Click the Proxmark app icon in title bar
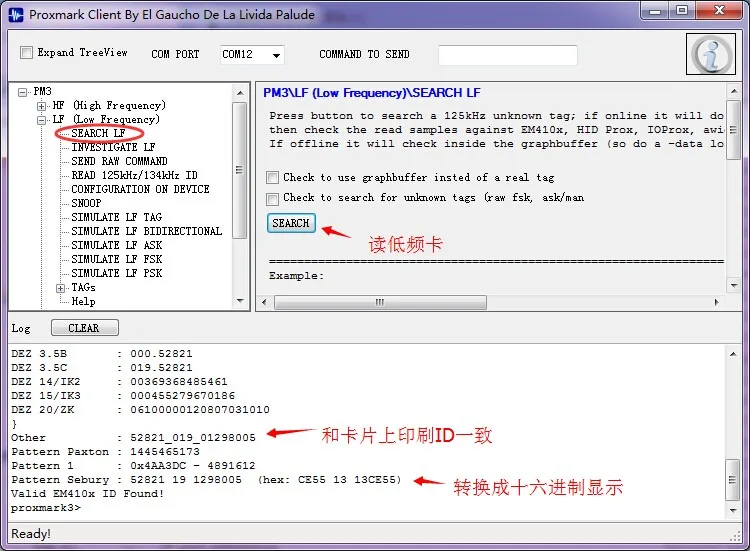The image size is (750, 551). tap(16, 15)
